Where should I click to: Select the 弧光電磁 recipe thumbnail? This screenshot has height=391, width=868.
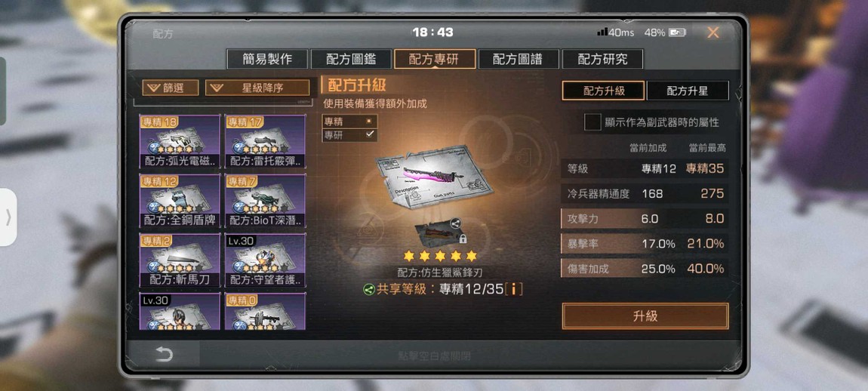[180, 141]
